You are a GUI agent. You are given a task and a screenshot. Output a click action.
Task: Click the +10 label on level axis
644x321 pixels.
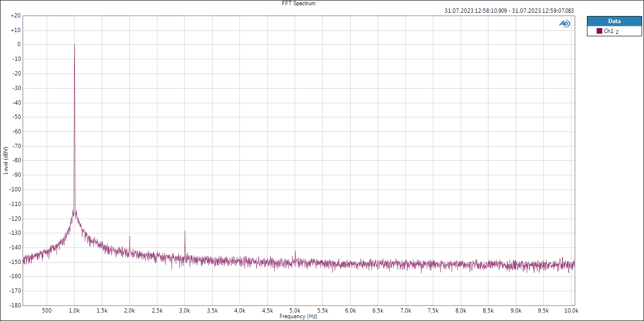15,30
